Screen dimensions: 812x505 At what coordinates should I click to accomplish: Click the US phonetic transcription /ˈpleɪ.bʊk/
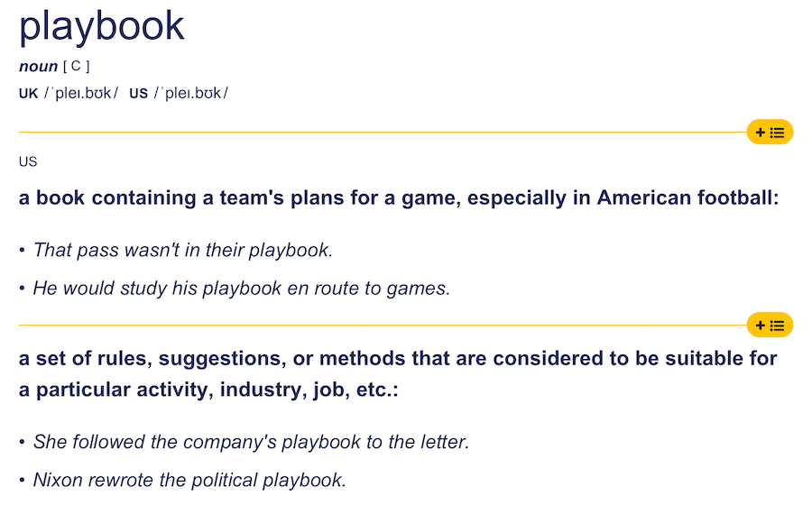pos(191,93)
